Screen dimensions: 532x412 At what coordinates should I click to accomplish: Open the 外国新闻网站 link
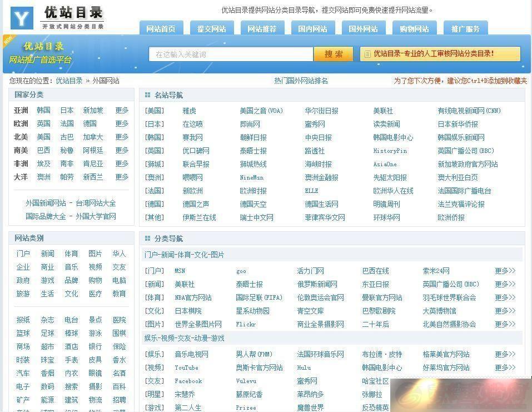pyautogui.click(x=46, y=203)
